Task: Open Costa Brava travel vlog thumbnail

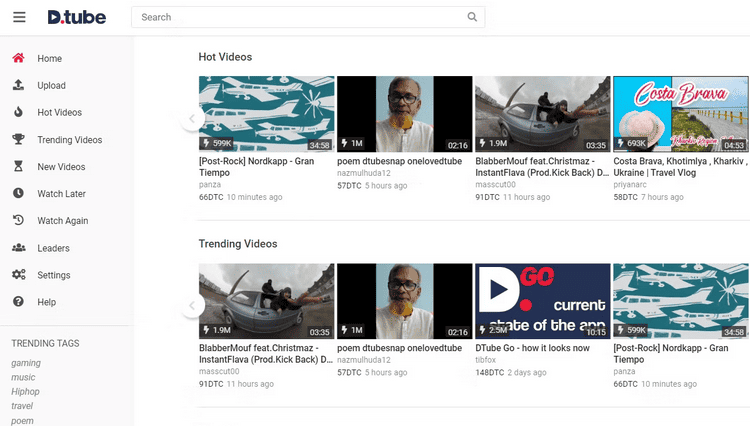Action: (x=680, y=113)
